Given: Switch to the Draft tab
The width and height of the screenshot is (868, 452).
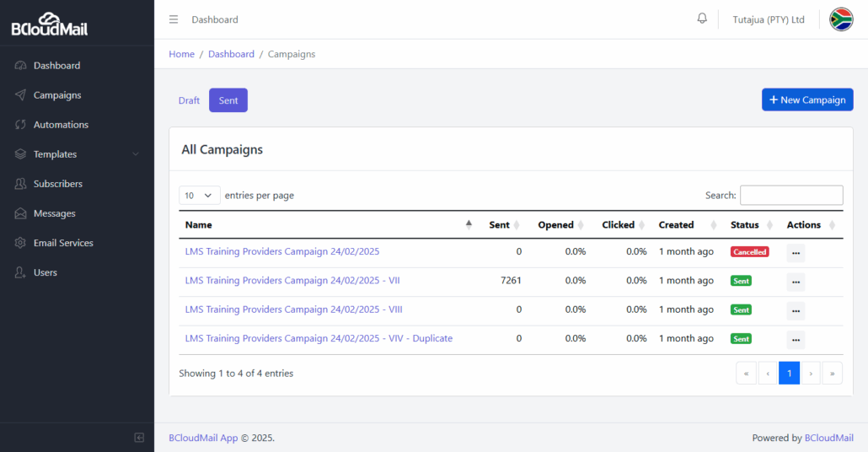Looking at the screenshot, I should click(x=189, y=100).
